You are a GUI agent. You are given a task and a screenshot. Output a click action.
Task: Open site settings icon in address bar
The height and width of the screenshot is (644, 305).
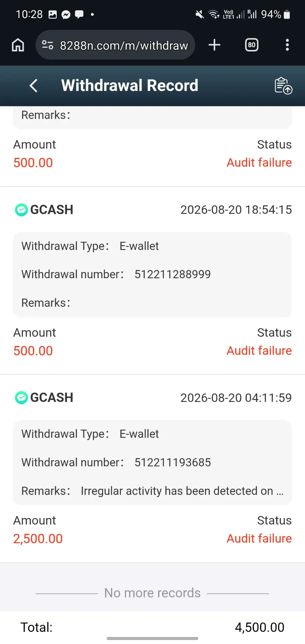tap(47, 45)
